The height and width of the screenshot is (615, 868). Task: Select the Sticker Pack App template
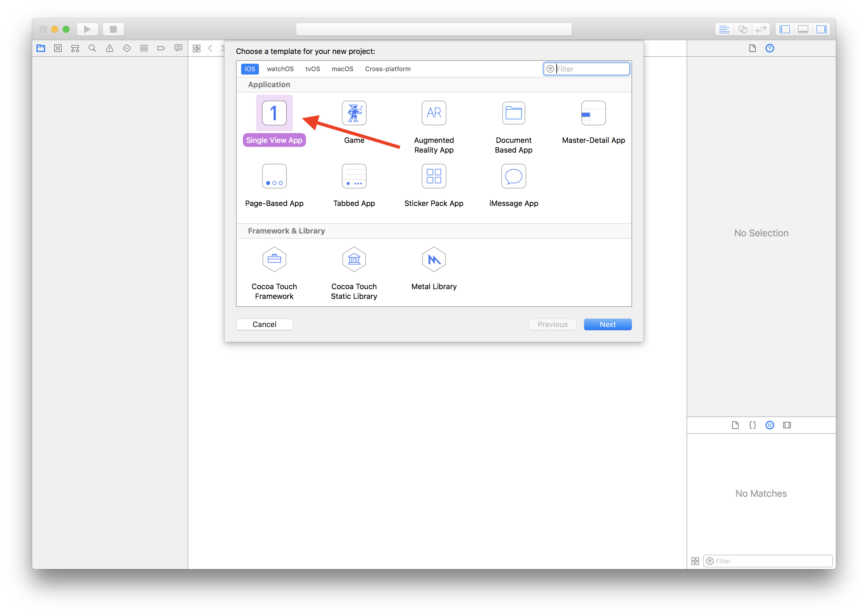coord(434,176)
